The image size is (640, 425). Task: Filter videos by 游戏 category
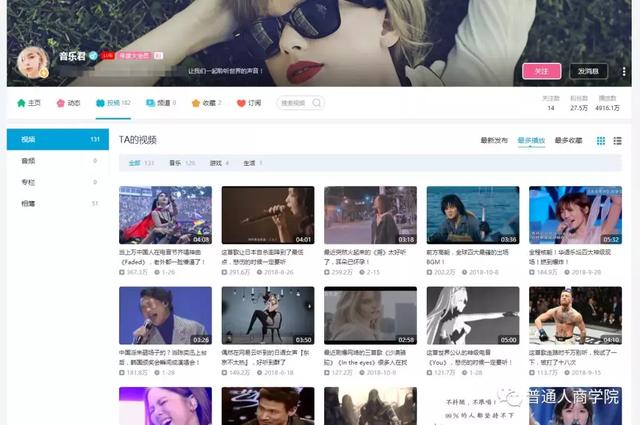(x=216, y=162)
